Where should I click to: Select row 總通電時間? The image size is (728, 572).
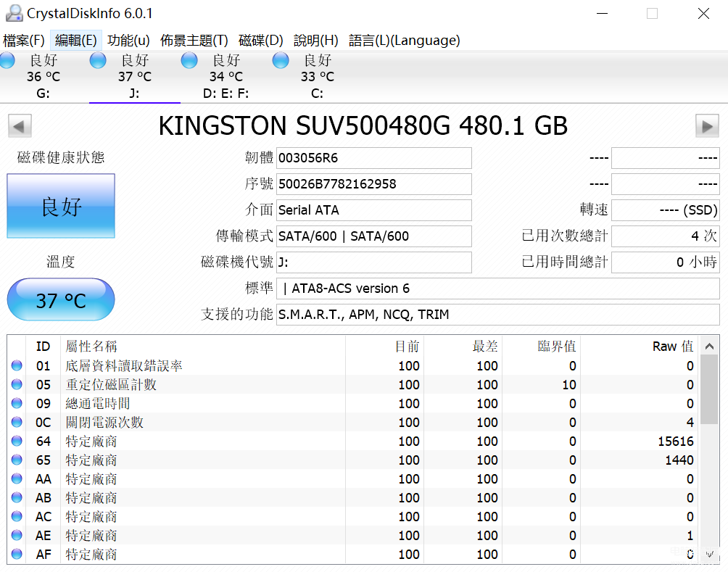pyautogui.click(x=353, y=404)
